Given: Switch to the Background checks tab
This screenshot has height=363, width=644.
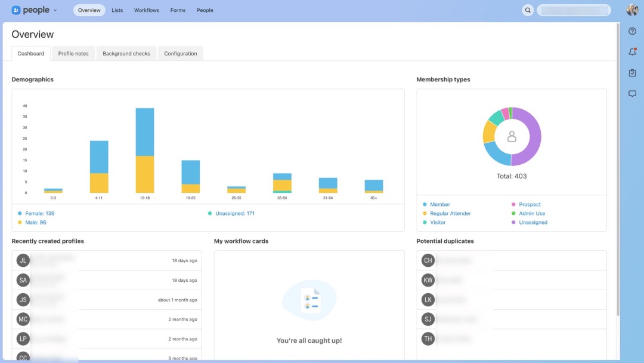Looking at the screenshot, I should coord(126,54).
